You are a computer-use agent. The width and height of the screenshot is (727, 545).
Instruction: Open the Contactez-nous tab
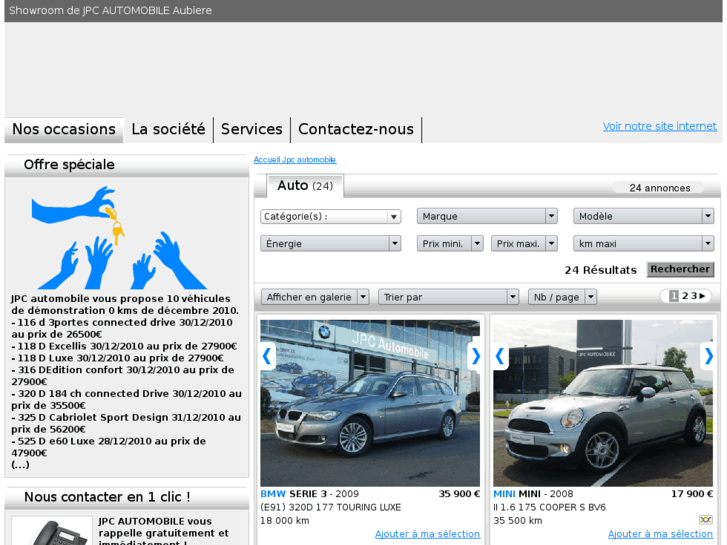pos(356,129)
